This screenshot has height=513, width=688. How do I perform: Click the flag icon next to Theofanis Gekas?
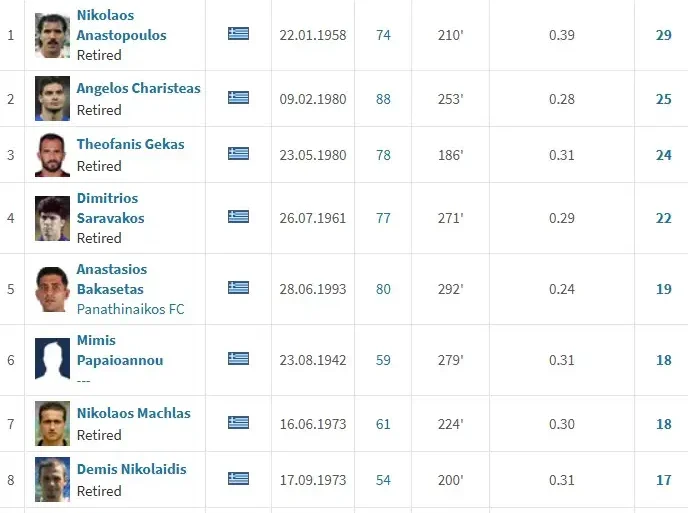(238, 154)
